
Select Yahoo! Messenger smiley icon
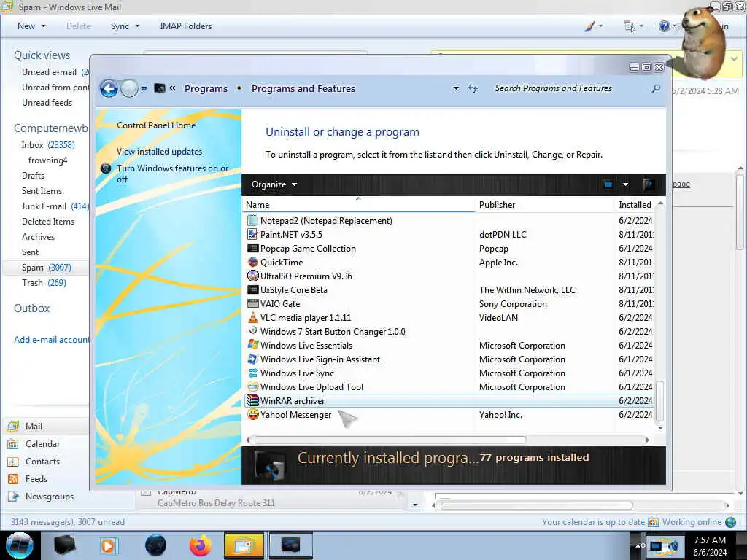252,414
